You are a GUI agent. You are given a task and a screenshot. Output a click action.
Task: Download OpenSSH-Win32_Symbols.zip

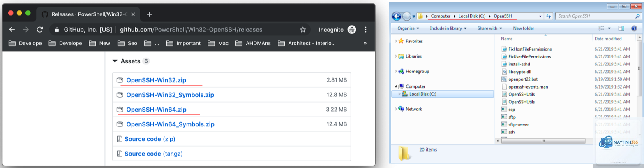pos(170,95)
